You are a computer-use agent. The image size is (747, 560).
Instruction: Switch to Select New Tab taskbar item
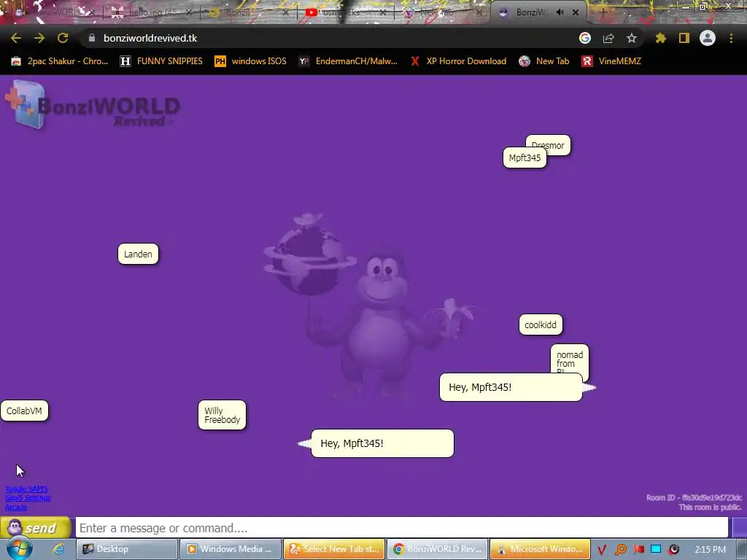point(334,549)
